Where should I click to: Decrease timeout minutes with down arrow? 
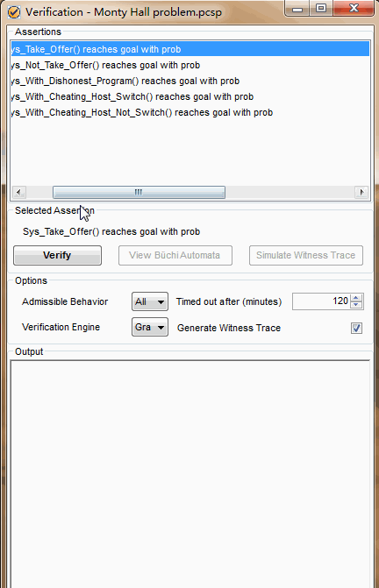point(356,305)
